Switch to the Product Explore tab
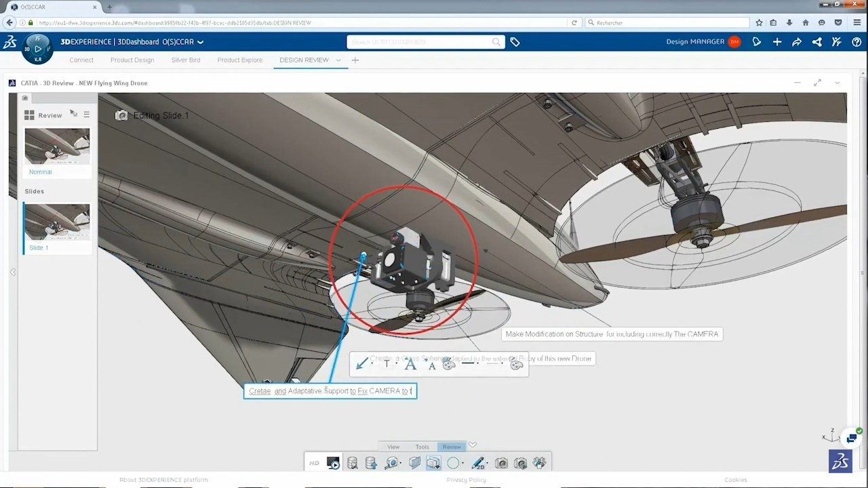The image size is (868, 488). coord(239,60)
